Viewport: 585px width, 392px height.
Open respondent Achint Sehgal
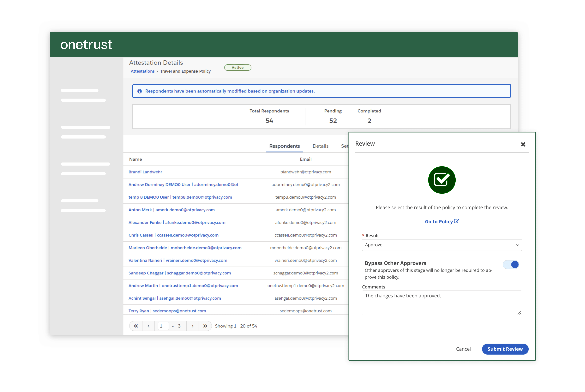tap(175, 298)
